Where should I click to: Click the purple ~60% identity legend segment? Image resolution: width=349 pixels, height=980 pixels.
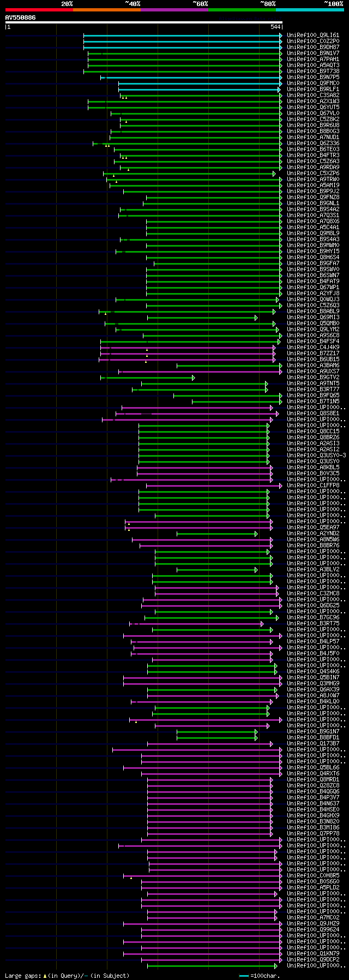pyautogui.click(x=174, y=10)
